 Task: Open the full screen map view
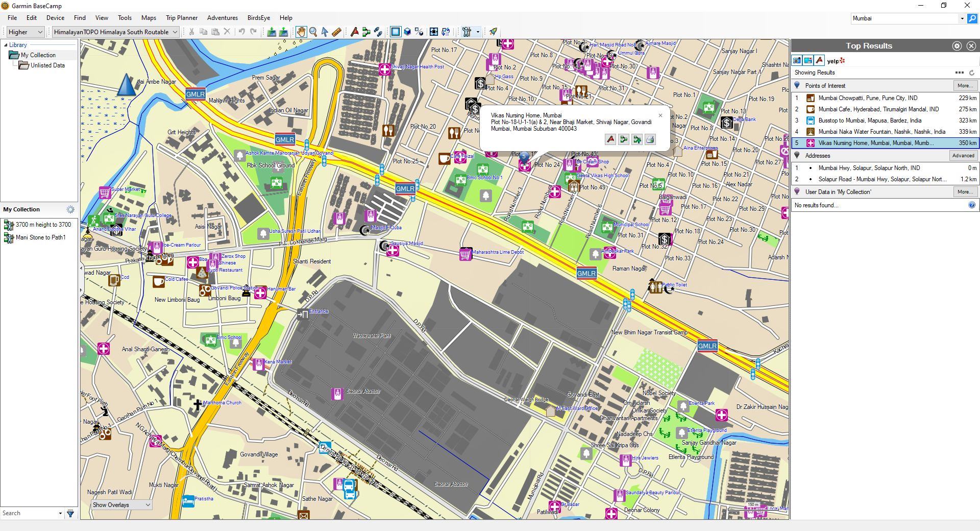coord(434,32)
